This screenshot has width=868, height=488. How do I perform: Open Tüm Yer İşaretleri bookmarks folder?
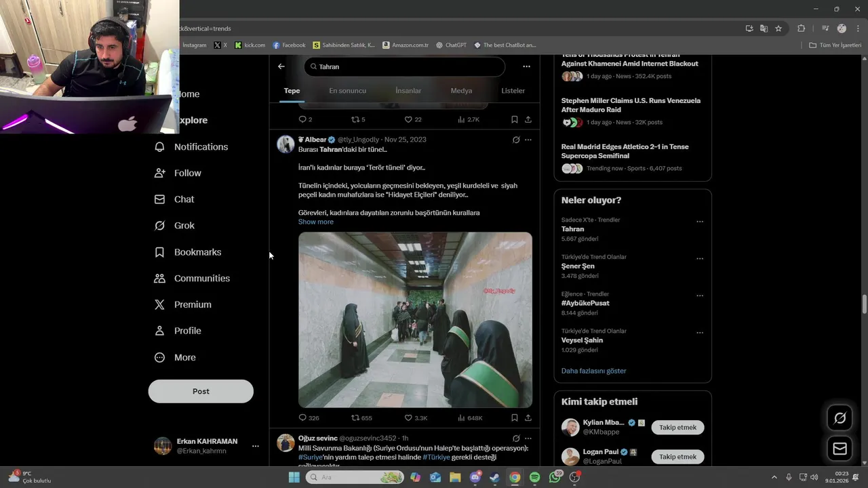point(835,45)
